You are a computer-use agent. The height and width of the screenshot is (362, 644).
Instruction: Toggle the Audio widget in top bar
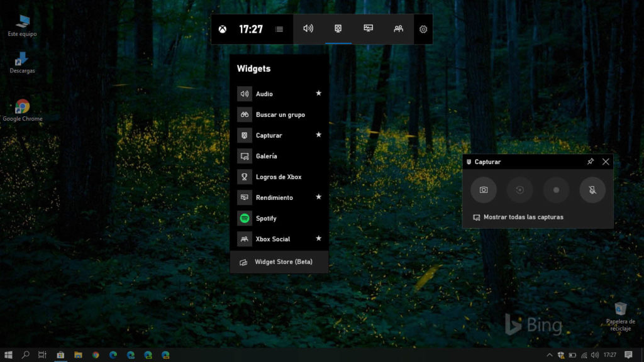[x=308, y=29]
